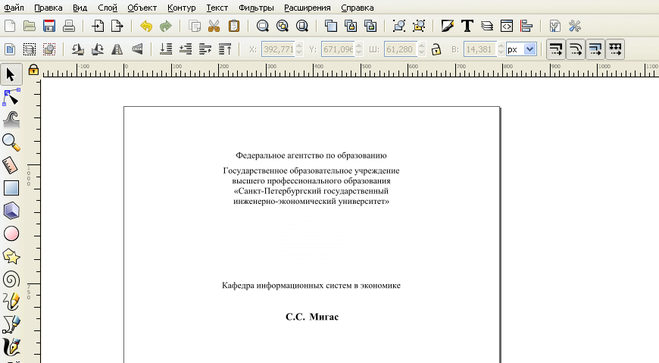Open the XML editor
Image resolution: width=659 pixels, height=363 pixels.
[x=506, y=26]
